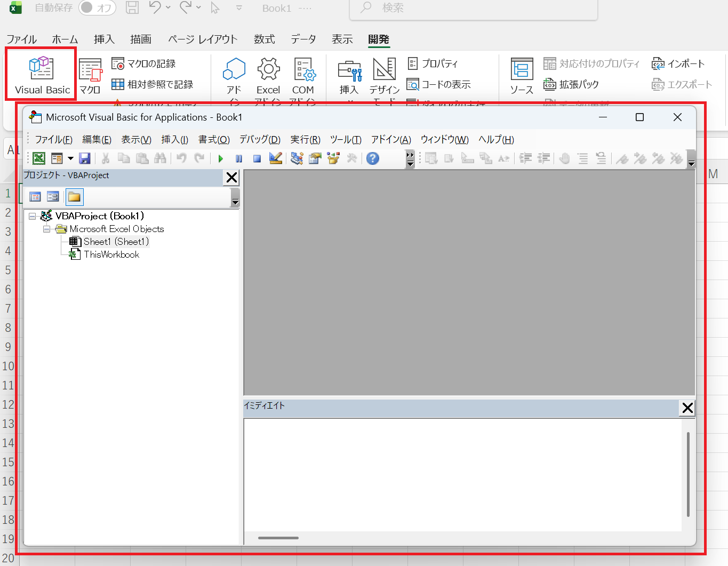Select row header 10 in Excel sheet
Image resolution: width=728 pixels, height=566 pixels.
coord(8,366)
